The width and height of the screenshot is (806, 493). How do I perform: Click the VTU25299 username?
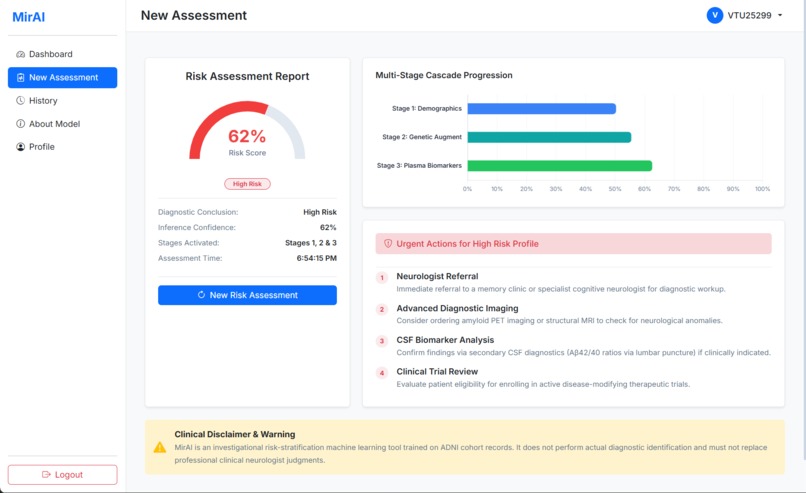tap(749, 15)
